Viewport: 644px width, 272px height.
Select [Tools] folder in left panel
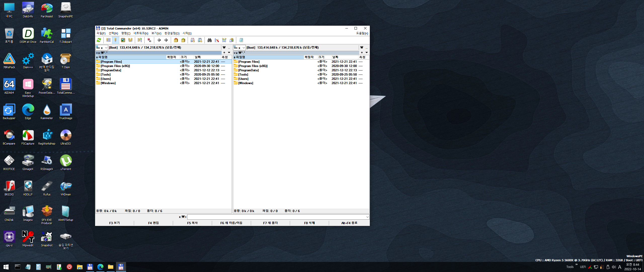pos(164,75)
